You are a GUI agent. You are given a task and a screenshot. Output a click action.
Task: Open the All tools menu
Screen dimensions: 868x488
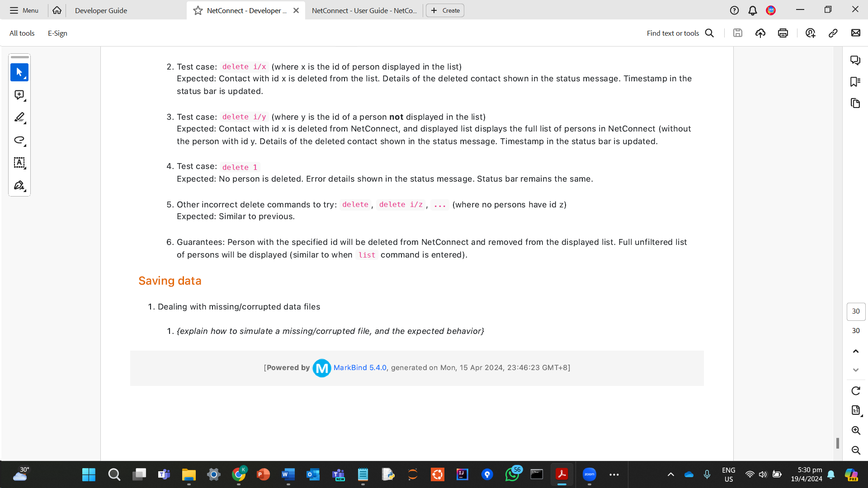(x=22, y=33)
